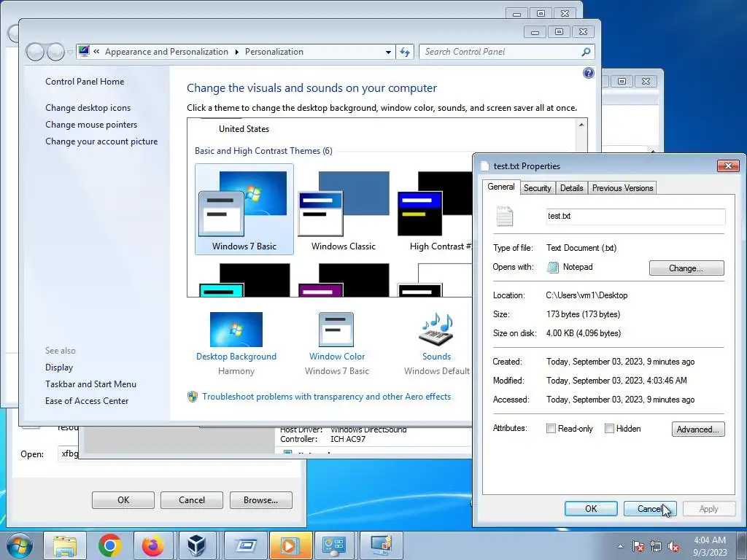Open Aero effects troubleshooting link
Viewport: 747px width, 560px height.
coord(326,397)
